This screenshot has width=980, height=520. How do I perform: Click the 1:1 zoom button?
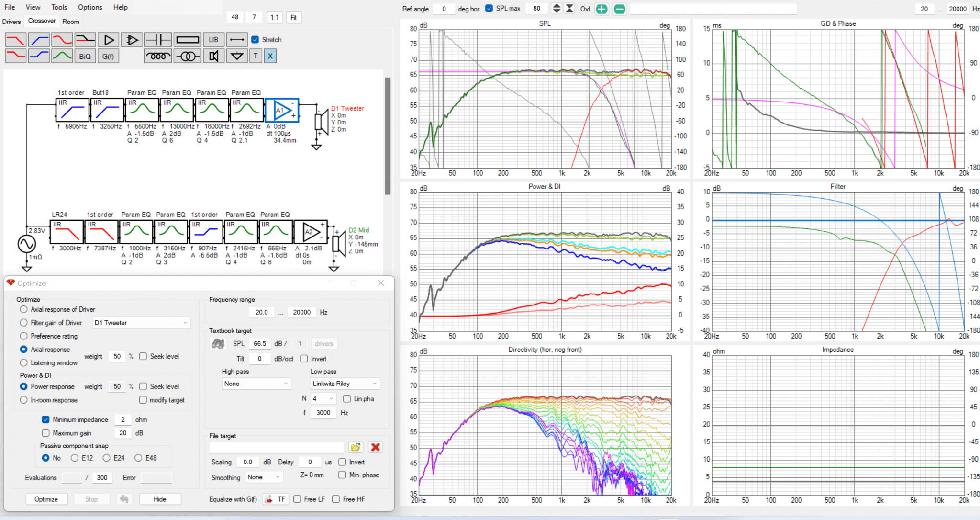coord(274,18)
